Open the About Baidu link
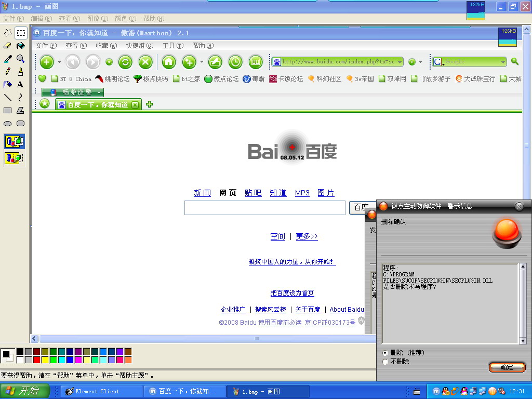 point(347,310)
